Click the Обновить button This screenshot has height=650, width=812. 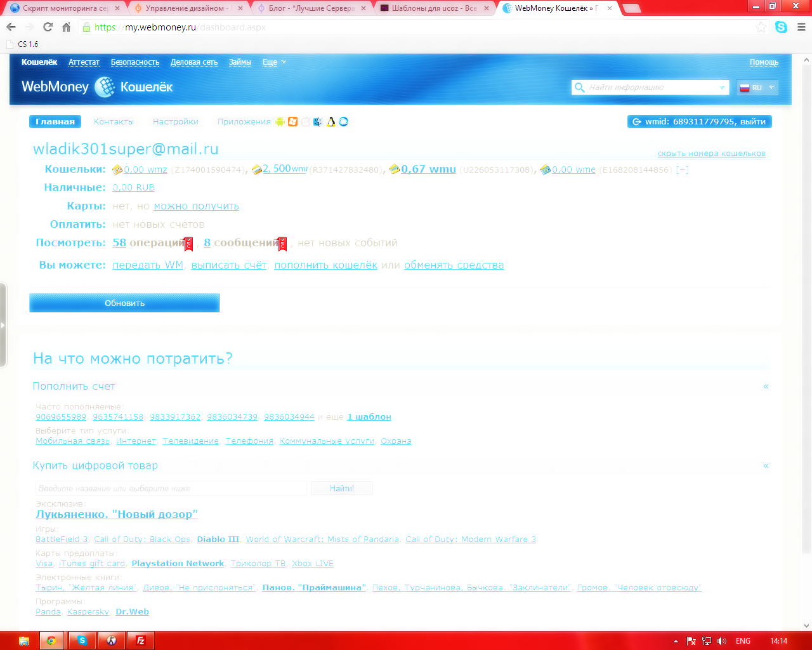coord(124,303)
